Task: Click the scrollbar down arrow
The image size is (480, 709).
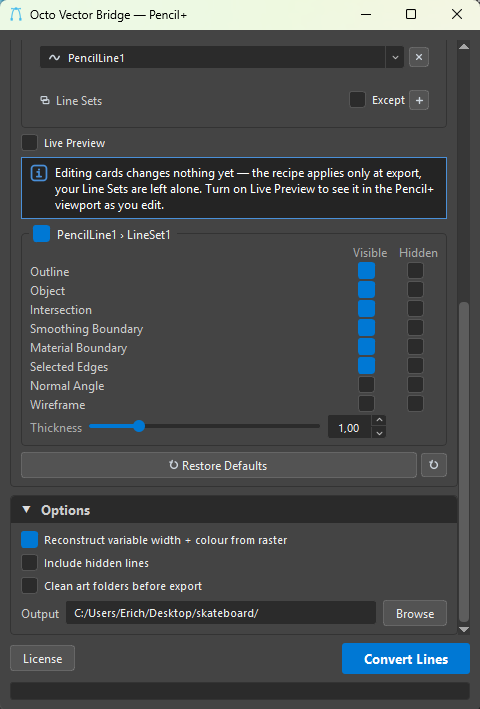Action: click(464, 629)
